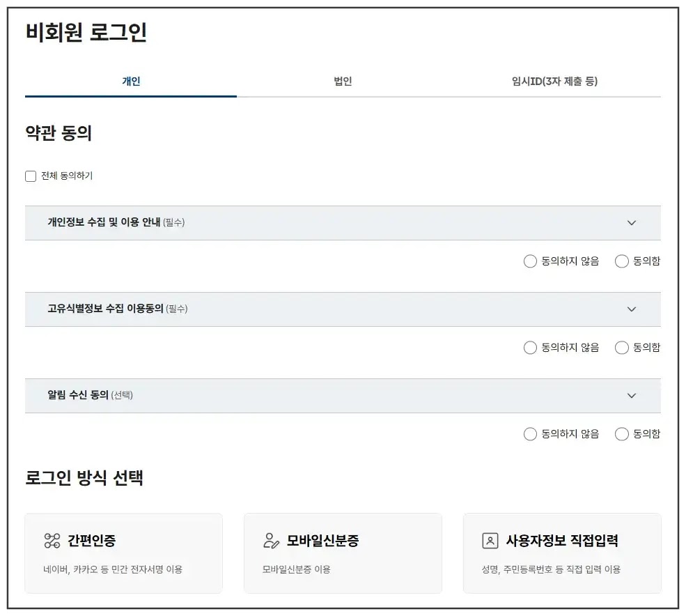
Task: Click text 네이버, 카카오 등 민간 전자서명 이용
Action: [x=113, y=569]
